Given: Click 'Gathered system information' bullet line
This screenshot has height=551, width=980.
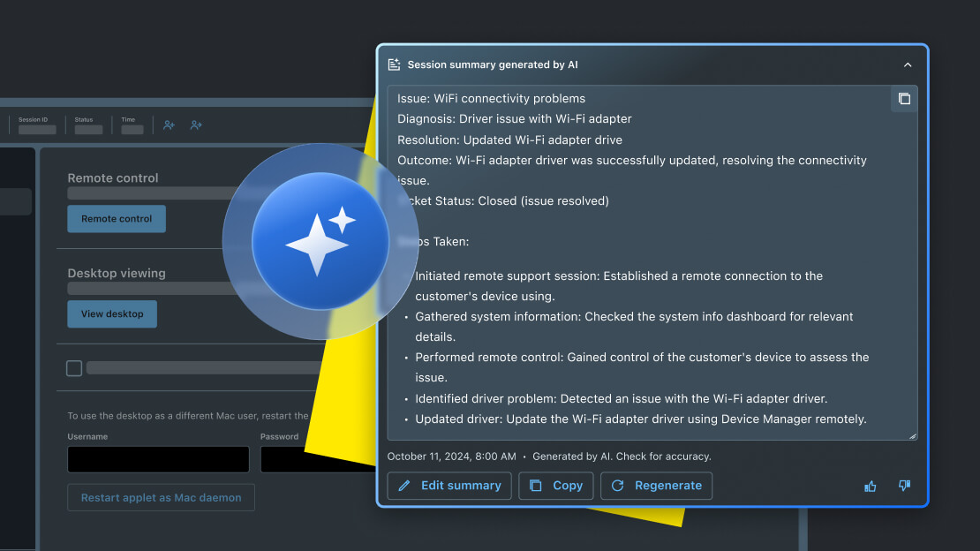Looking at the screenshot, I should point(634,327).
